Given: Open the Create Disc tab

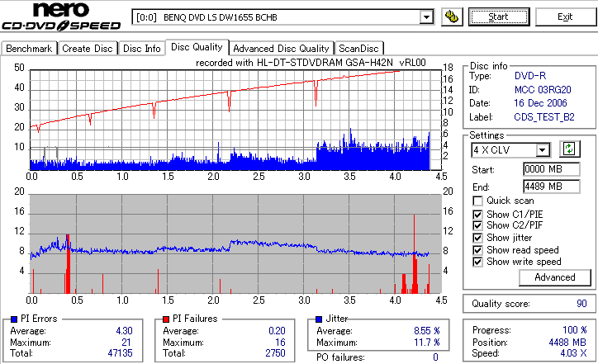Looking at the screenshot, I should pyautogui.click(x=88, y=49).
